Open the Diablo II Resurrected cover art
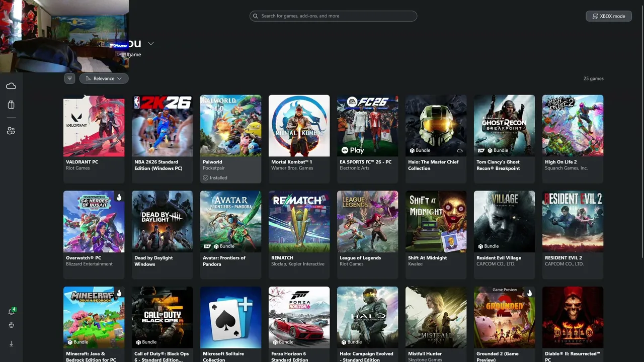The image size is (644, 362). pyautogui.click(x=573, y=317)
